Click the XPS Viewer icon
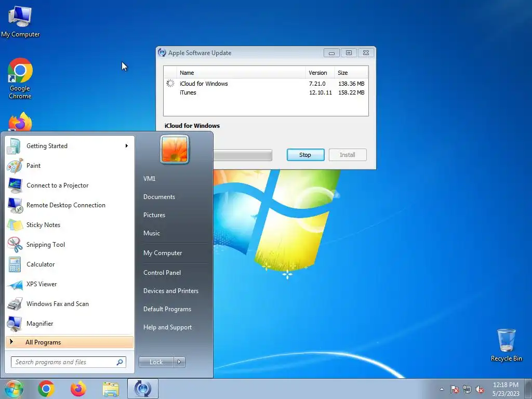 tap(14, 284)
